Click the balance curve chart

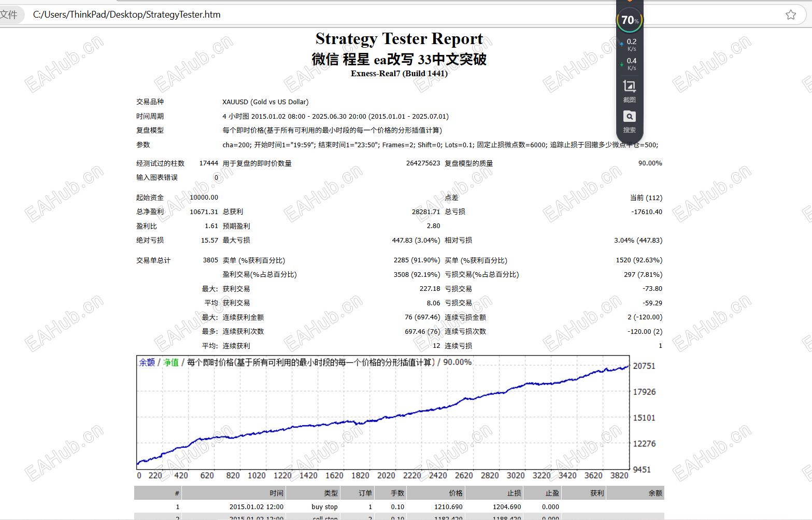click(x=383, y=413)
